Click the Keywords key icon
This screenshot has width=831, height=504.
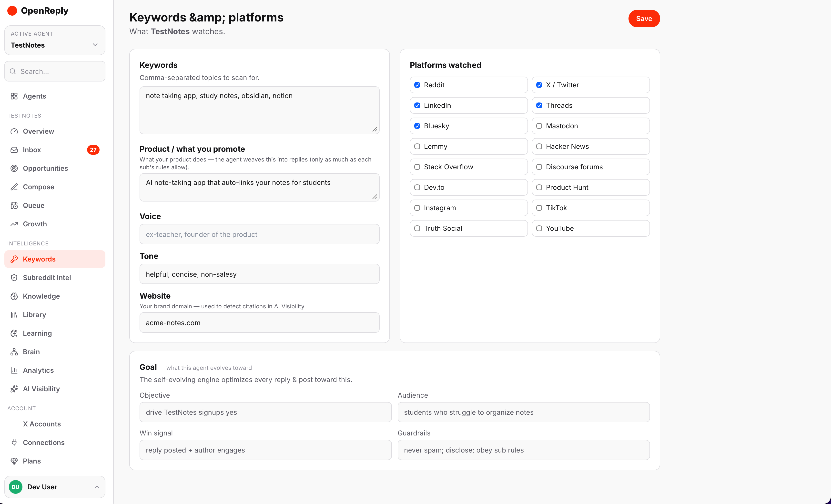[x=14, y=259]
